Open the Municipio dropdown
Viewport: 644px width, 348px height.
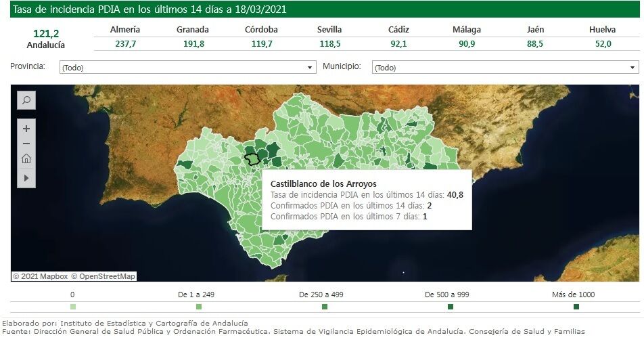tap(505, 68)
